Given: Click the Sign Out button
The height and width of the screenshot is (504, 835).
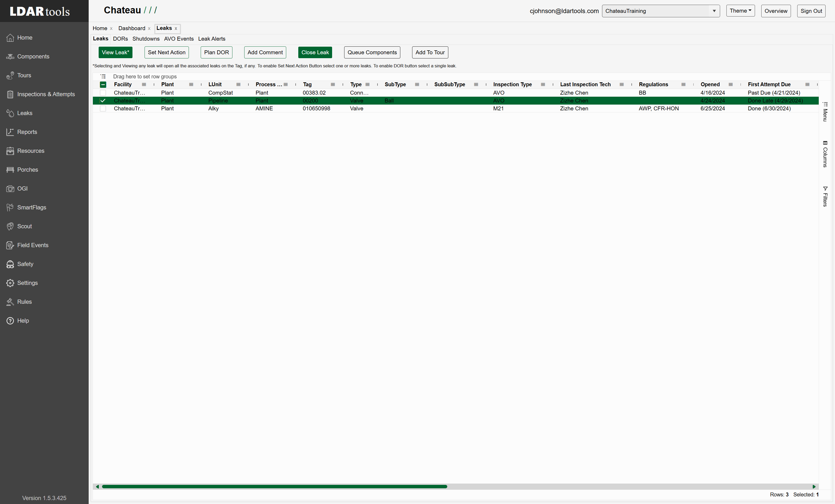Looking at the screenshot, I should pos(811,11).
